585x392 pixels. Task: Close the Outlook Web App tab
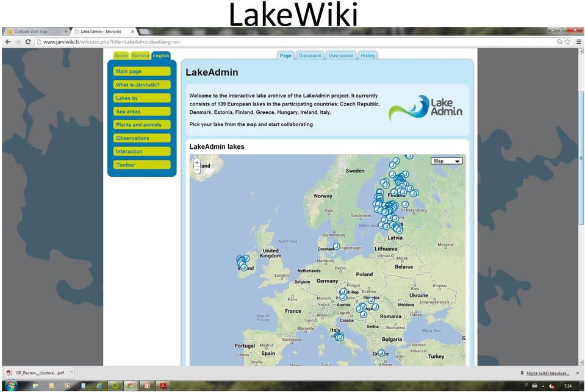point(66,32)
